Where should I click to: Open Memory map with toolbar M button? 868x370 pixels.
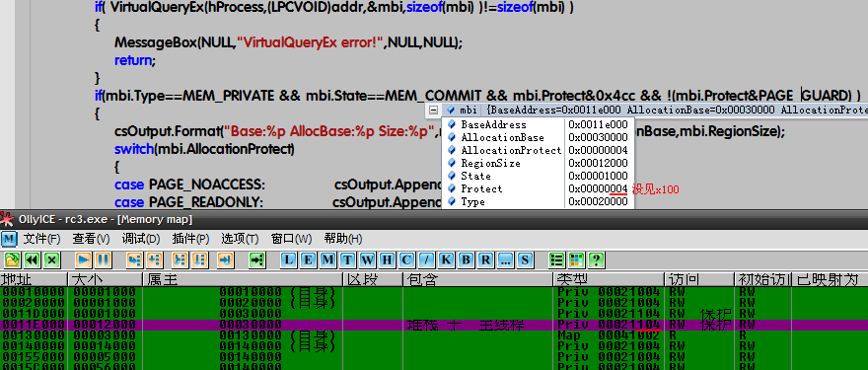click(x=327, y=259)
